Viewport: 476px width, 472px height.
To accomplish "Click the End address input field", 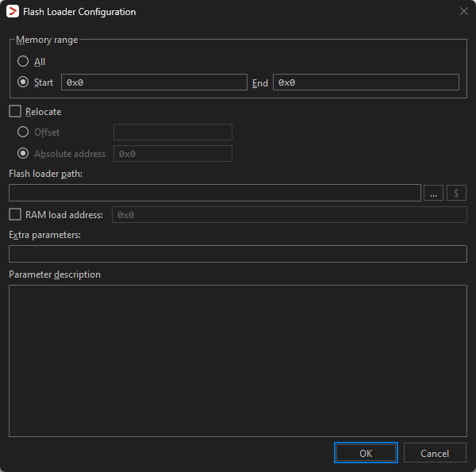I will click(x=366, y=83).
